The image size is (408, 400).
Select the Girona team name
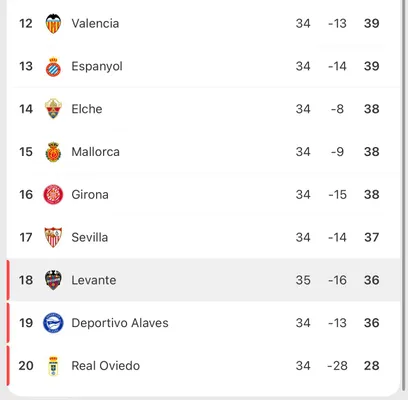click(90, 194)
